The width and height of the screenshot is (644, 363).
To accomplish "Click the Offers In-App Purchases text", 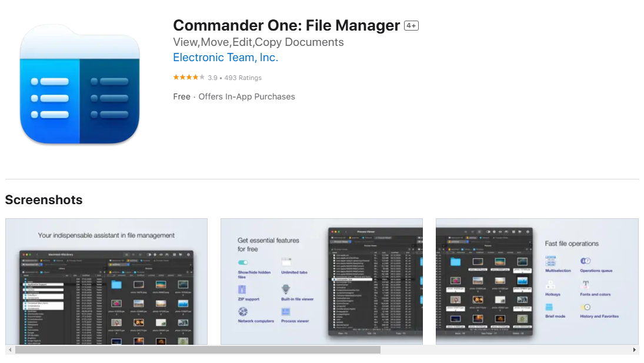I will click(246, 96).
